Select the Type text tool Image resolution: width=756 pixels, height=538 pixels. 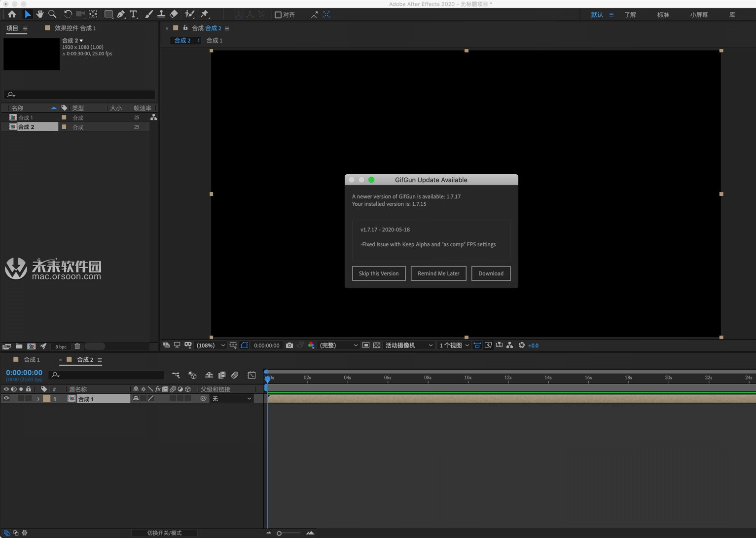(x=133, y=14)
